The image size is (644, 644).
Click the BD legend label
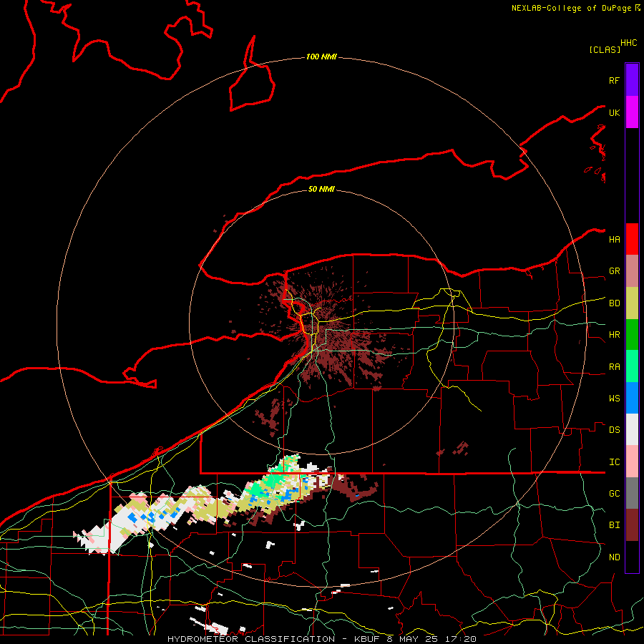coord(614,303)
